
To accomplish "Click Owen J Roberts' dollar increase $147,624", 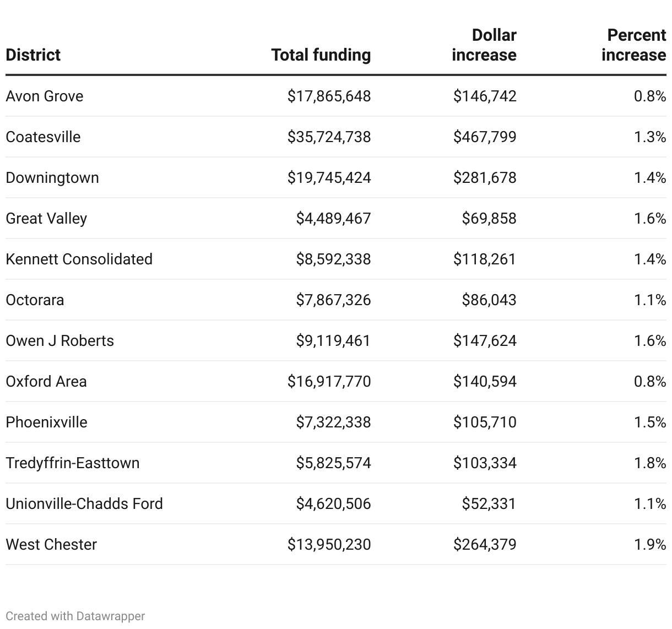I will pos(485,341).
